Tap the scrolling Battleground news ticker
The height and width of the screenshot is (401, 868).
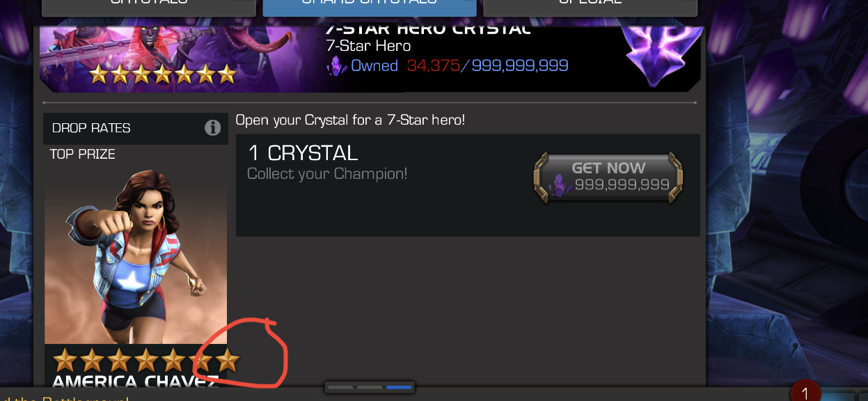[65, 398]
